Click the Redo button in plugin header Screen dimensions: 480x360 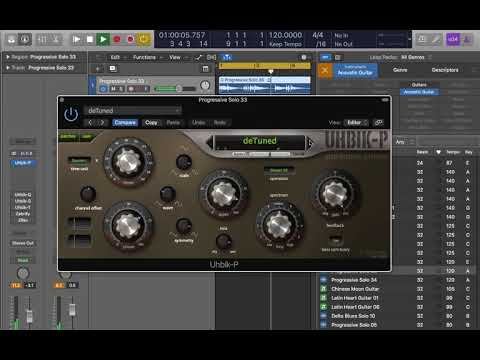coord(220,123)
